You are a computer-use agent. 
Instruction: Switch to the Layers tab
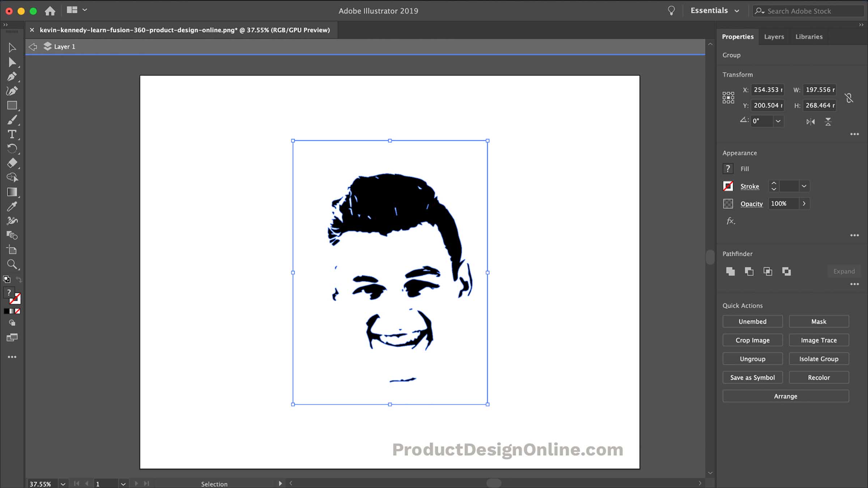(774, 37)
